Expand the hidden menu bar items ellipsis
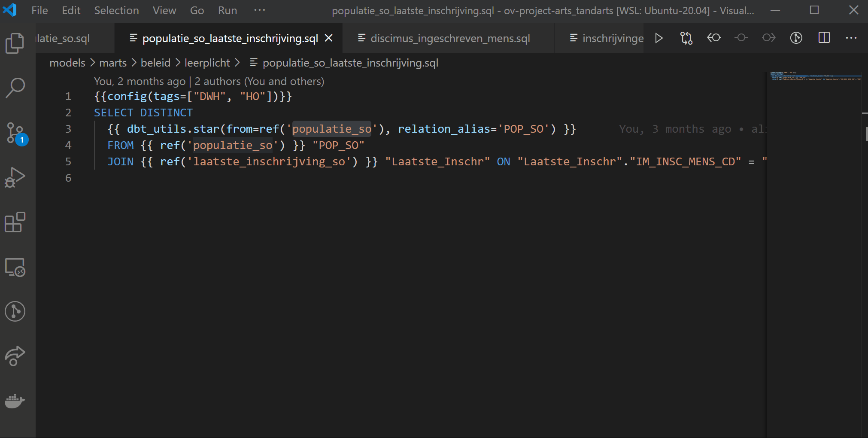The height and width of the screenshot is (438, 868). click(x=260, y=10)
